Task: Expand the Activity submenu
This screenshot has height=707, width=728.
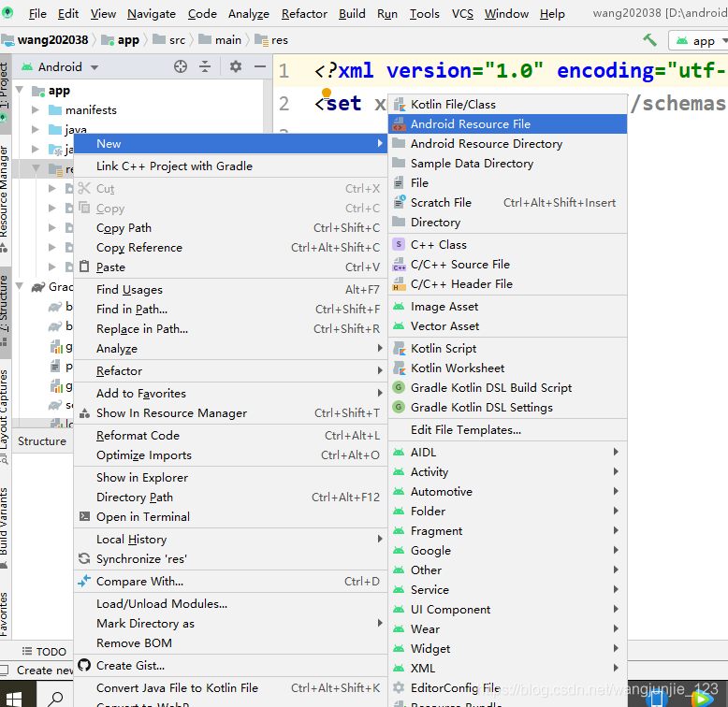Action: pyautogui.click(x=507, y=471)
